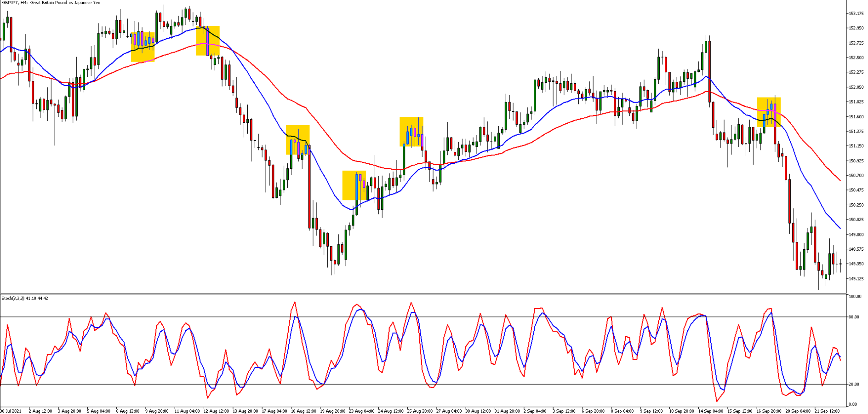Select the 152.950 price axis label

pyautogui.click(x=856, y=28)
